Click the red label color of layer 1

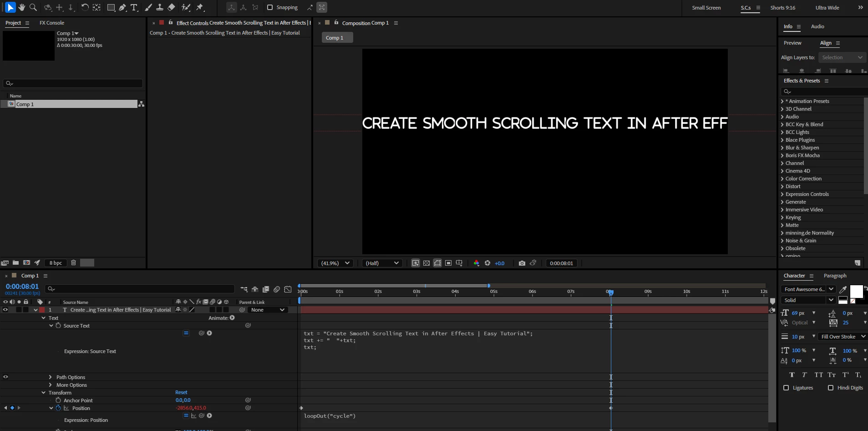click(x=42, y=310)
